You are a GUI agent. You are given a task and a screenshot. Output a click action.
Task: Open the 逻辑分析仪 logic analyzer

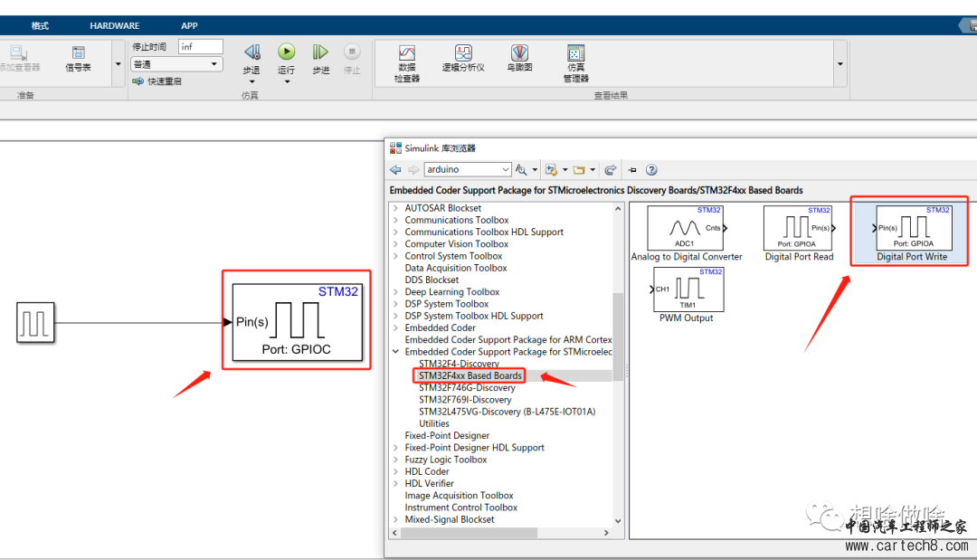(463, 58)
